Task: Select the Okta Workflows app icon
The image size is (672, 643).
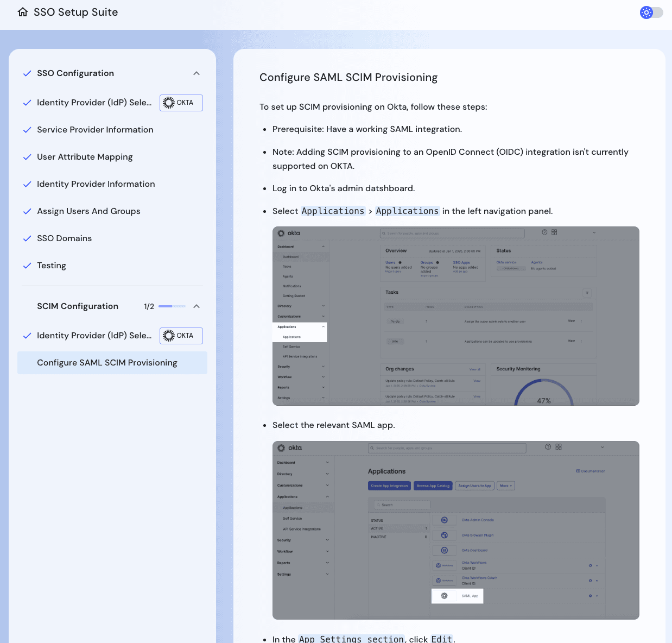Action: point(444,565)
